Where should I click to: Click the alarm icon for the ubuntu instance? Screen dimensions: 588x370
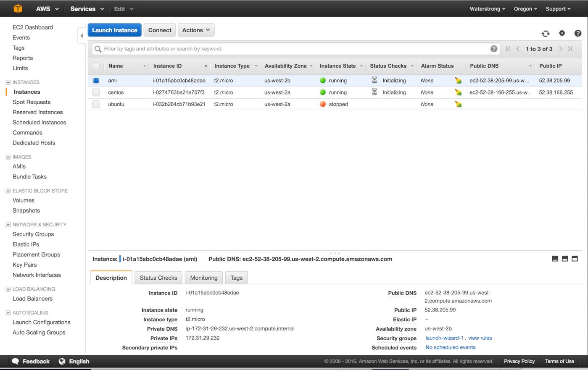click(x=458, y=104)
